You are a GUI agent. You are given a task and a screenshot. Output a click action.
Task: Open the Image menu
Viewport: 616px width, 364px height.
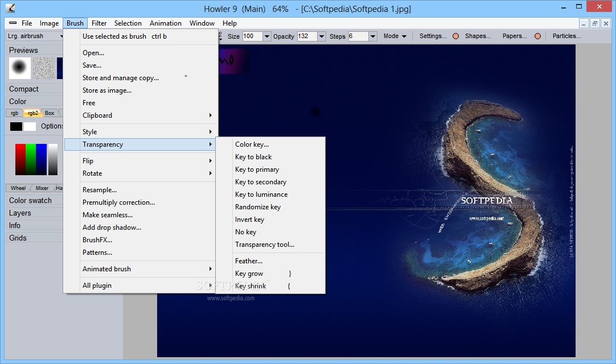coord(49,23)
